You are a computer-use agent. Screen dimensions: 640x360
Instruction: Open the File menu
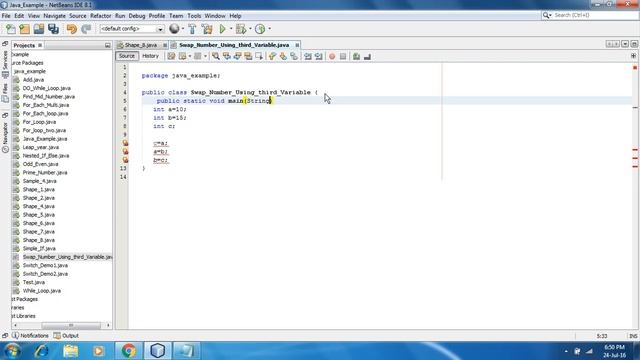tap(6, 16)
